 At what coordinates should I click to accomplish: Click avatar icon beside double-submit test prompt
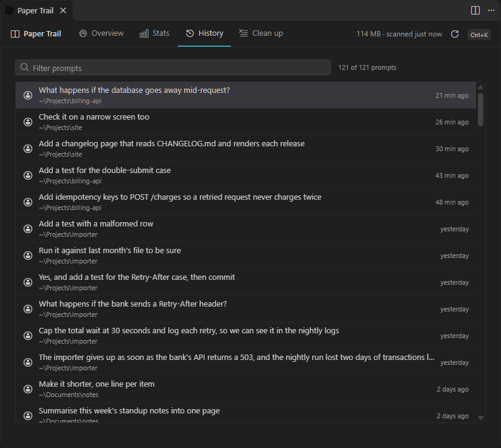[x=28, y=175]
